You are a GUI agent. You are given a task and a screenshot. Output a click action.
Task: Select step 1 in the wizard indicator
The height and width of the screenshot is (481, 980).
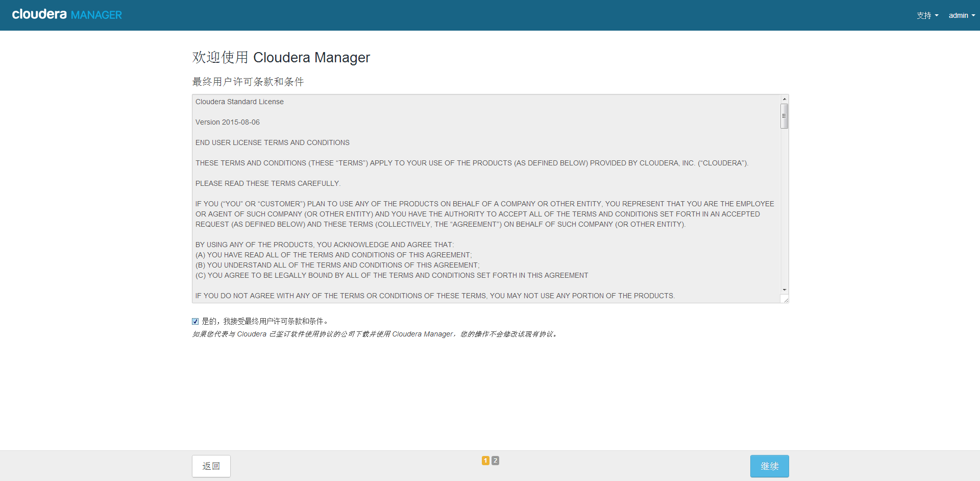click(x=485, y=461)
